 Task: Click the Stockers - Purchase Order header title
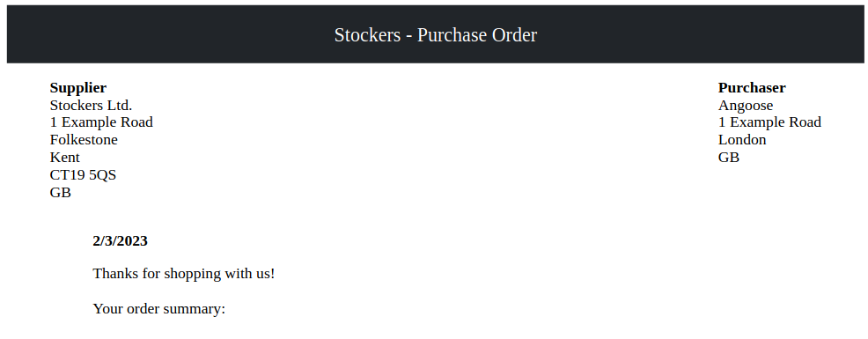[x=435, y=35]
